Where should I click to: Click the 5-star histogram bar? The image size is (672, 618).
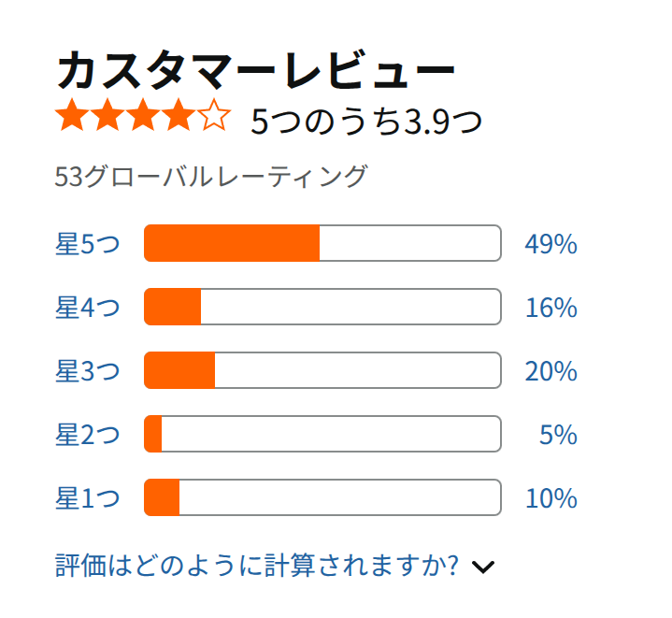(x=322, y=243)
